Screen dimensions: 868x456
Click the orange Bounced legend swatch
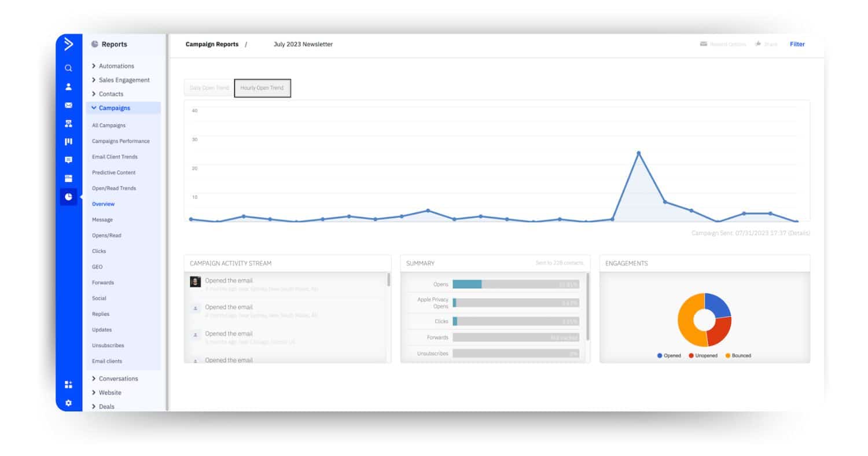click(727, 355)
